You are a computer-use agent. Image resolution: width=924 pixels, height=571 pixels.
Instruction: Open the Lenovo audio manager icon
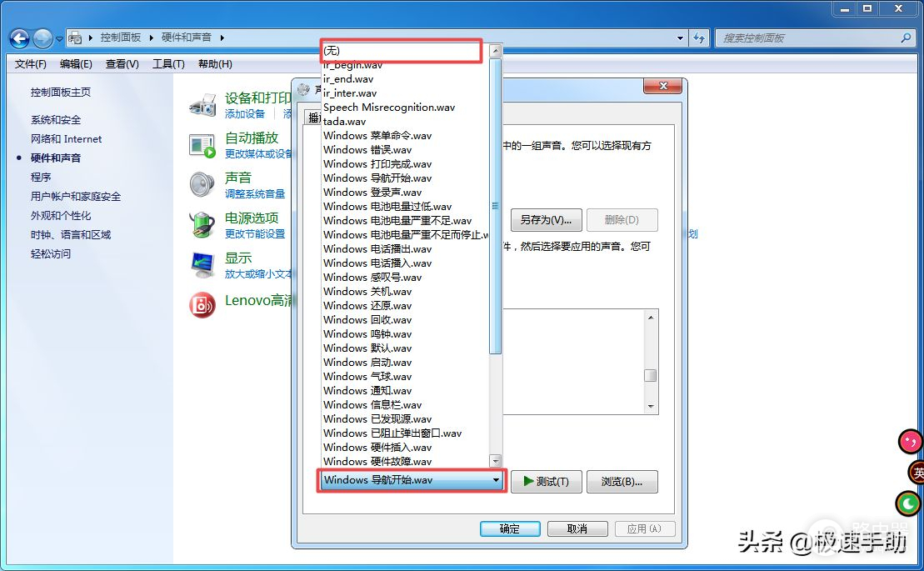pyautogui.click(x=202, y=305)
